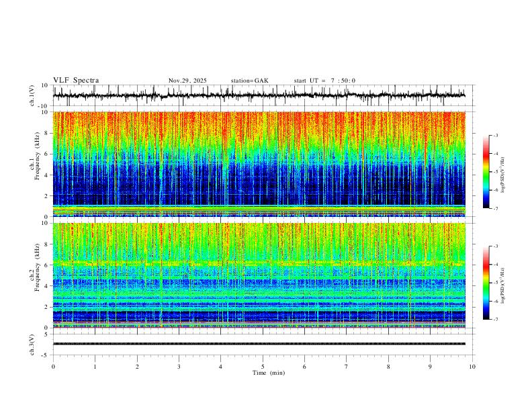Click the ch.2 Frequency (kHz) axis label
Screen dimensions: 532x411
pos(35,267)
